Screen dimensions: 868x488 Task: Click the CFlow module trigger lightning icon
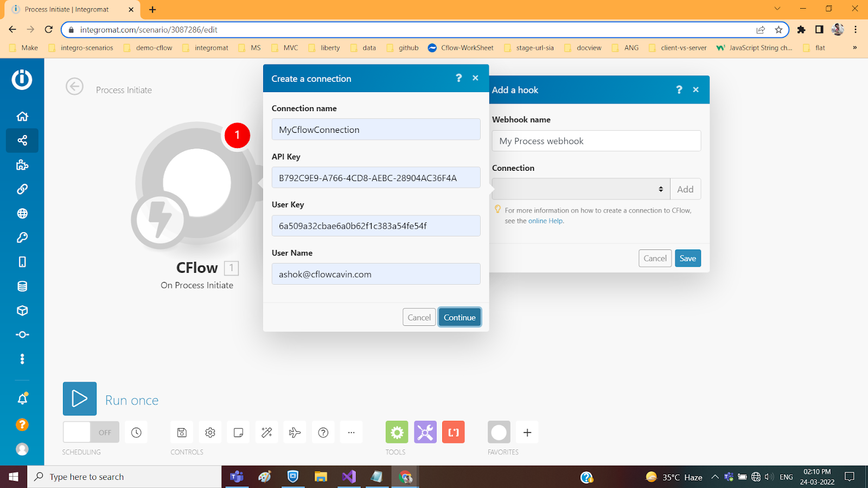point(160,220)
